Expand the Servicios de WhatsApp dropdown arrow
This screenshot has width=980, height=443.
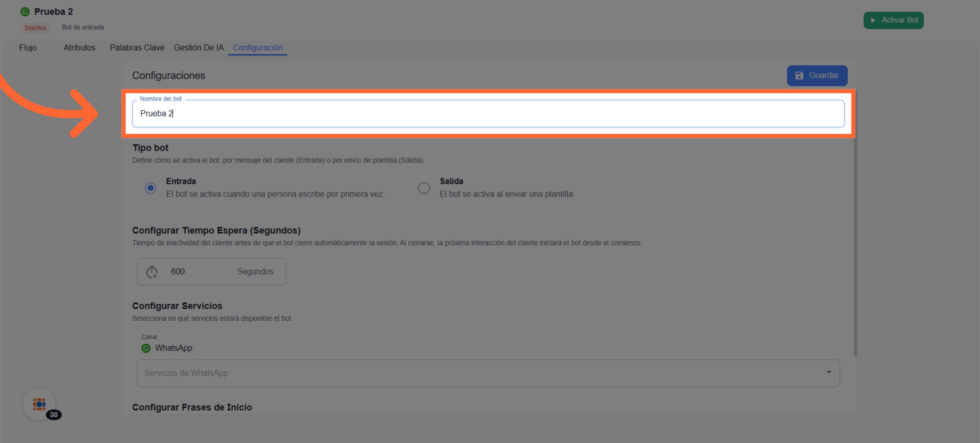829,372
